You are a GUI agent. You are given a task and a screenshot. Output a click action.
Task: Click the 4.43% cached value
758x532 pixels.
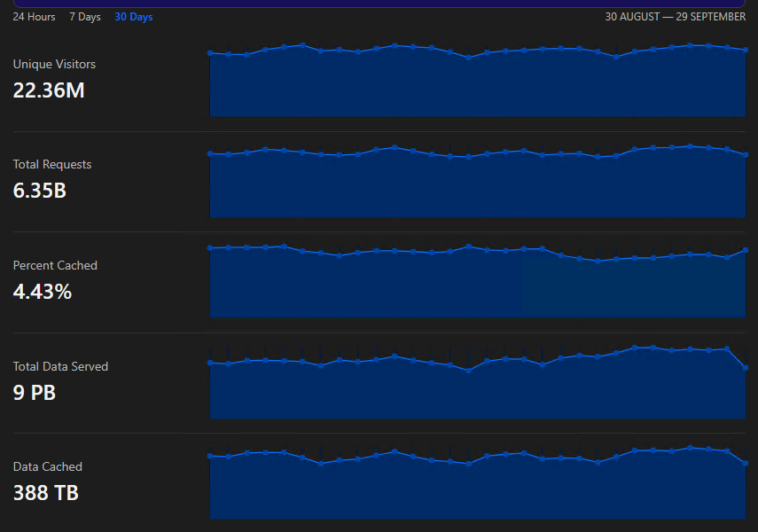[x=43, y=292]
